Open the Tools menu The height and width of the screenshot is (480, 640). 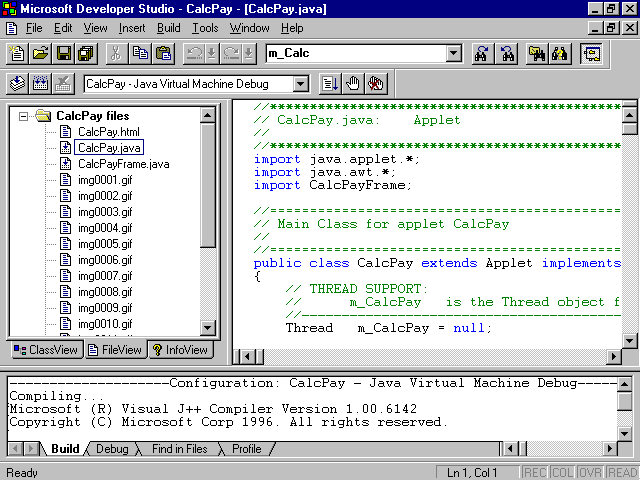point(205,28)
